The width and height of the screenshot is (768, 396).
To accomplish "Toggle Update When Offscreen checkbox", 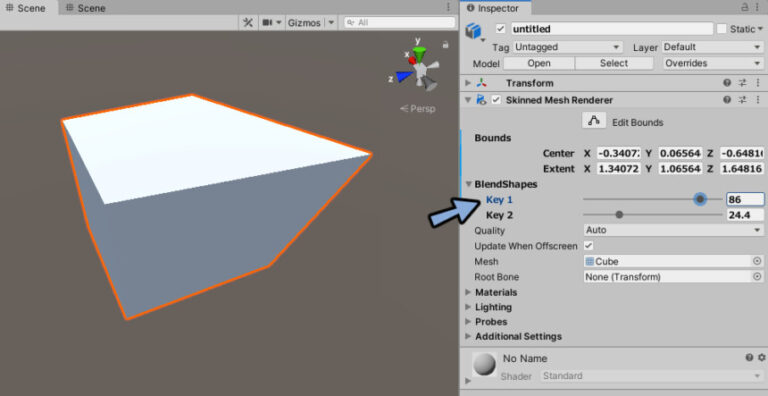I will (x=588, y=246).
